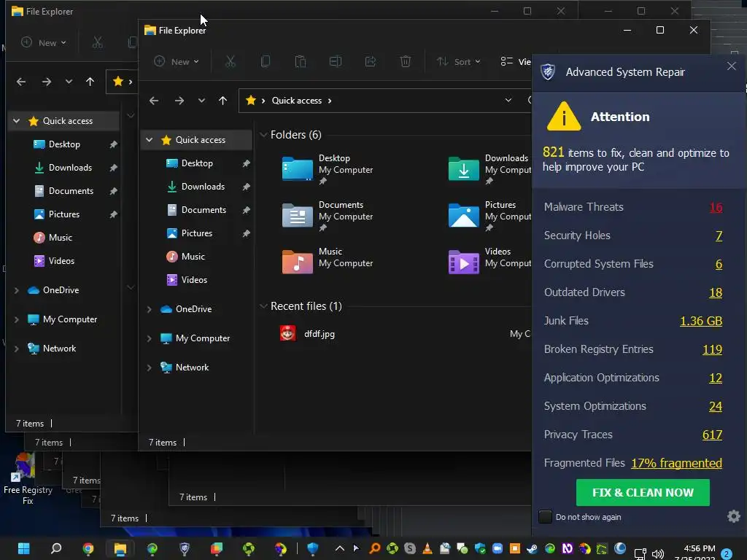
Task: Open the Pictures folder icon in Folders section
Action: [463, 215]
